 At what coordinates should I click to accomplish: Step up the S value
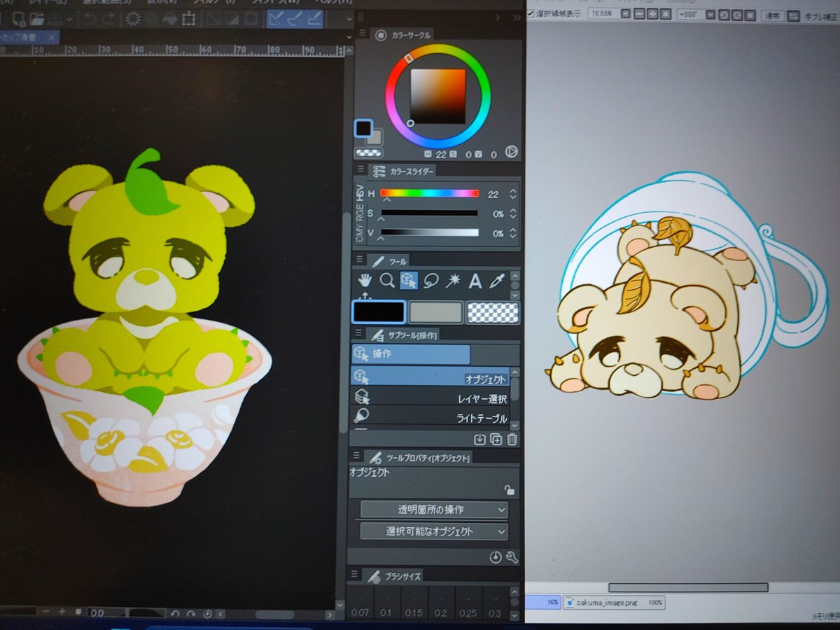(x=513, y=210)
